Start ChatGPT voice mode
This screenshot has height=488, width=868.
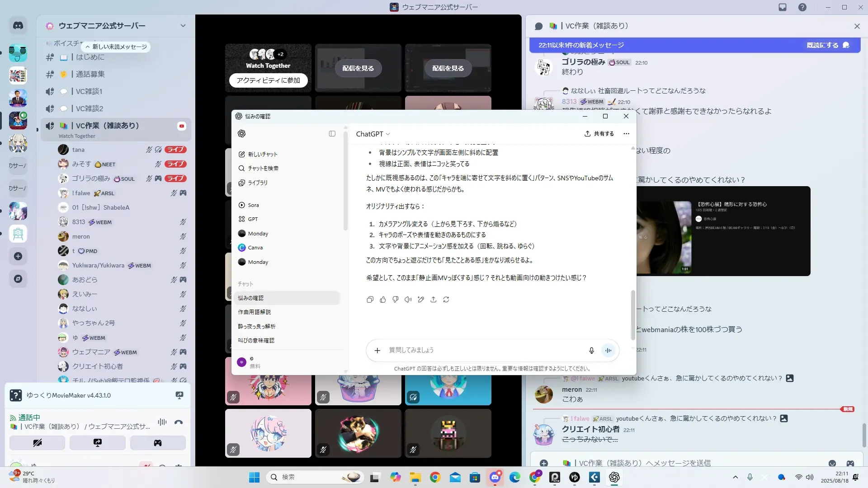point(609,350)
